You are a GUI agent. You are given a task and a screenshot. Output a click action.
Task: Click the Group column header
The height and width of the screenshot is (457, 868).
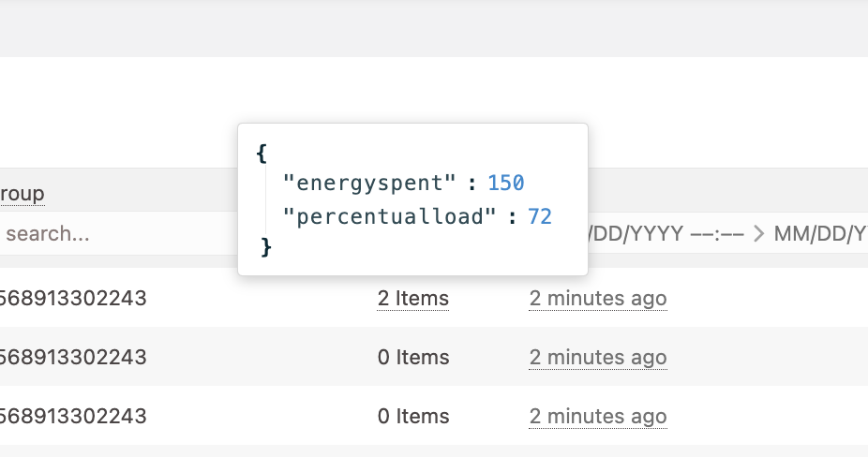click(22, 194)
